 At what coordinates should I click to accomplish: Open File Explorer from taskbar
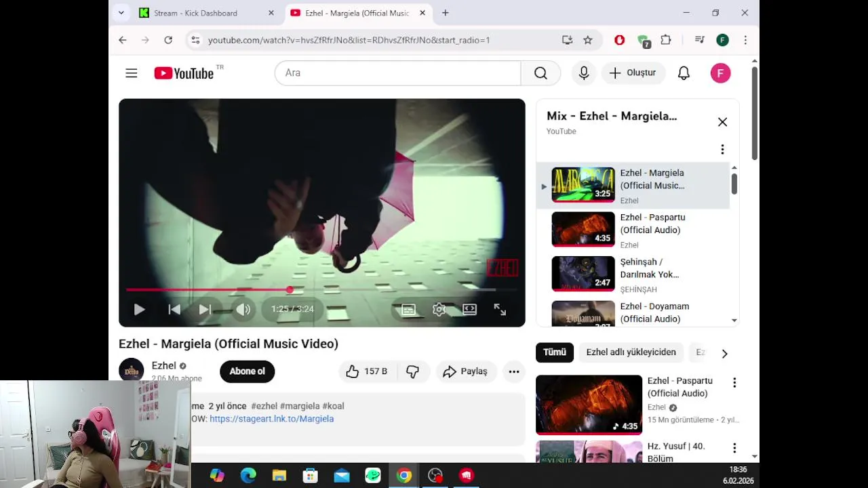(x=279, y=476)
